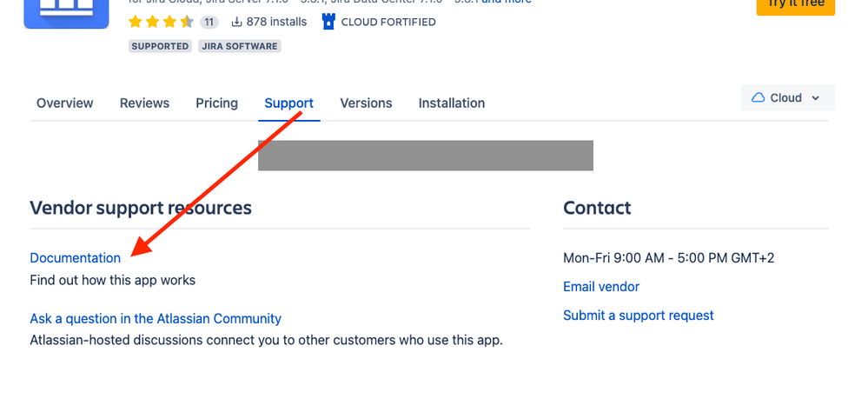The width and height of the screenshot is (868, 412).
Task: Click Submit a support request
Action: [639, 316]
